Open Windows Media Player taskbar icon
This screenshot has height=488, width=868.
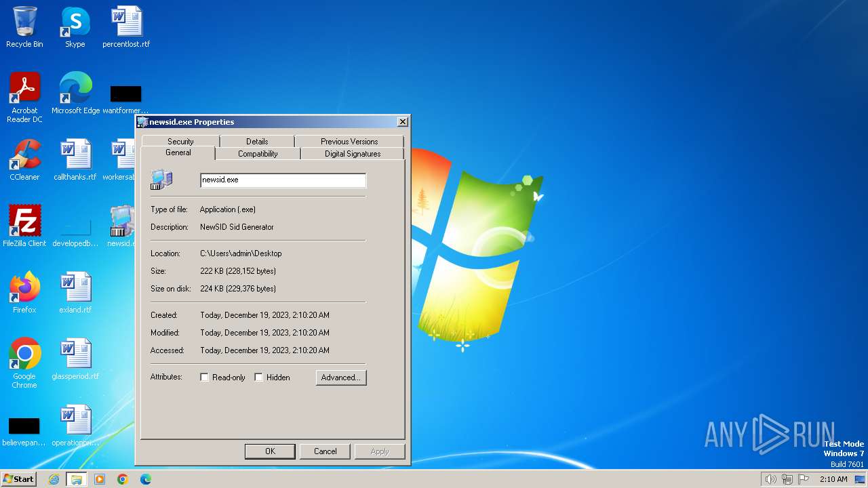tap(100, 479)
